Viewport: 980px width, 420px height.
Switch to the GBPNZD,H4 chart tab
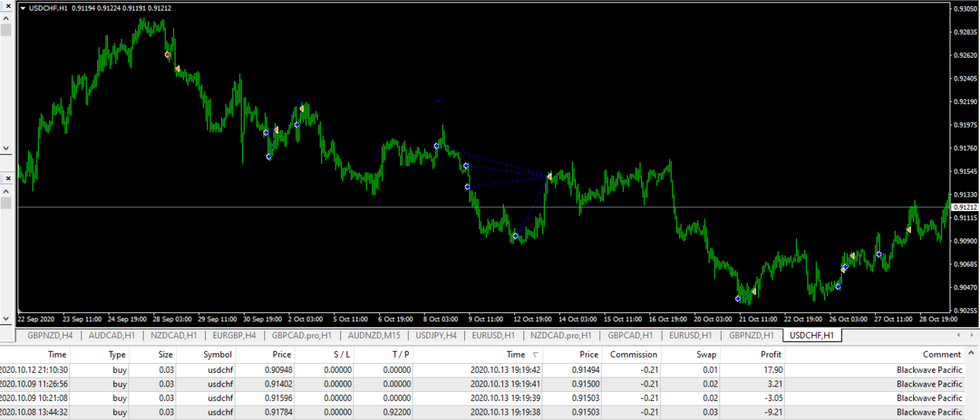point(50,335)
